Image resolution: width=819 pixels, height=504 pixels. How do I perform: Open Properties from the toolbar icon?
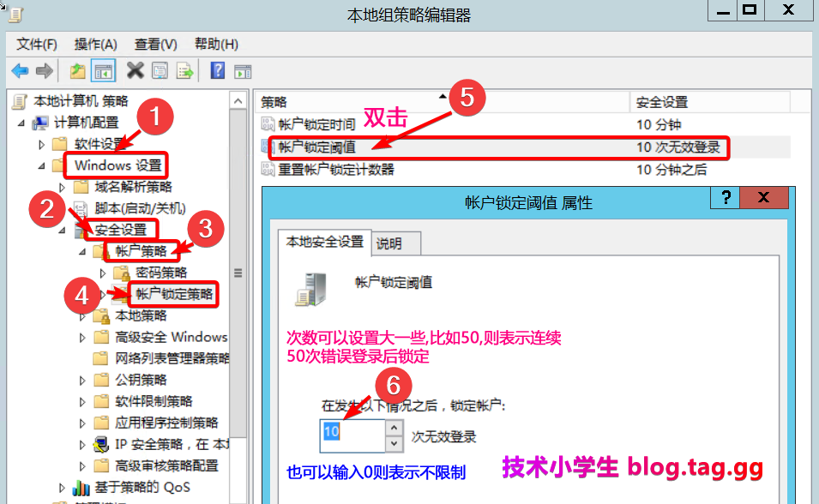point(160,71)
